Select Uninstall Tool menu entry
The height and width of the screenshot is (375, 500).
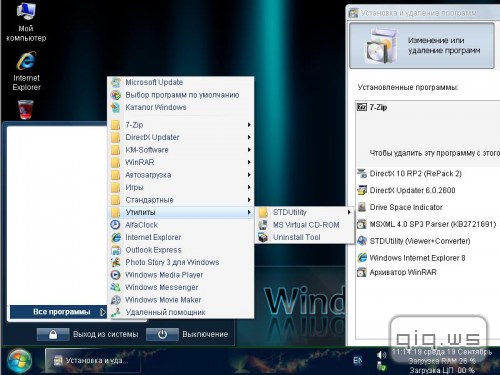tap(305, 237)
